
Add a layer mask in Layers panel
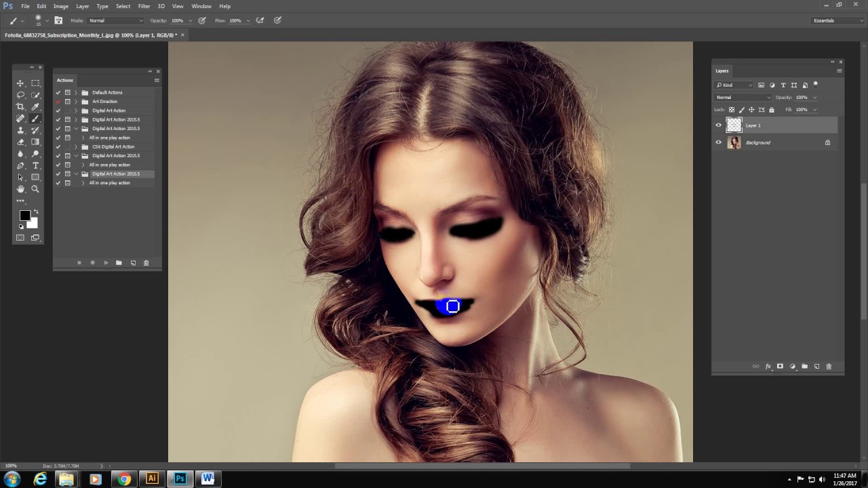pos(780,366)
